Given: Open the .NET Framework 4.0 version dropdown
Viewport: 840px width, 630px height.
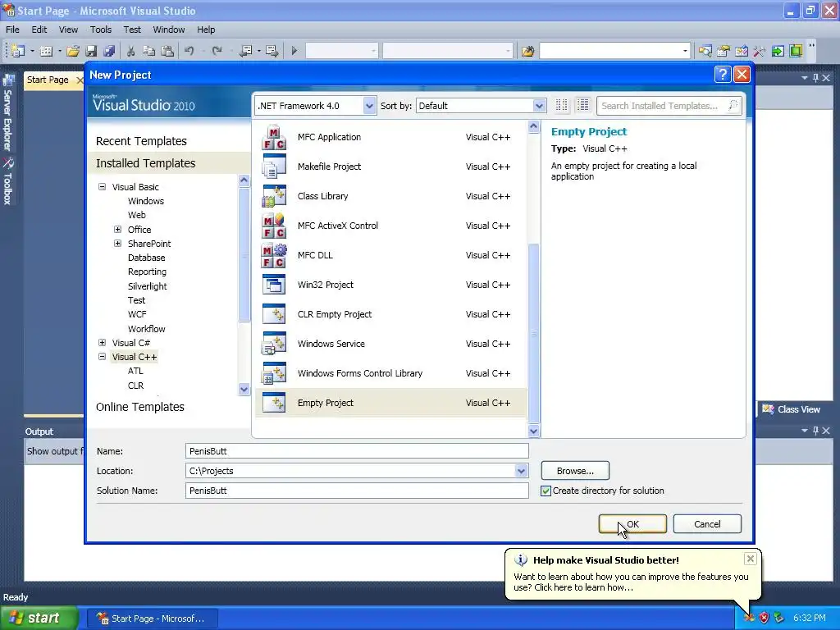Looking at the screenshot, I should 368,106.
